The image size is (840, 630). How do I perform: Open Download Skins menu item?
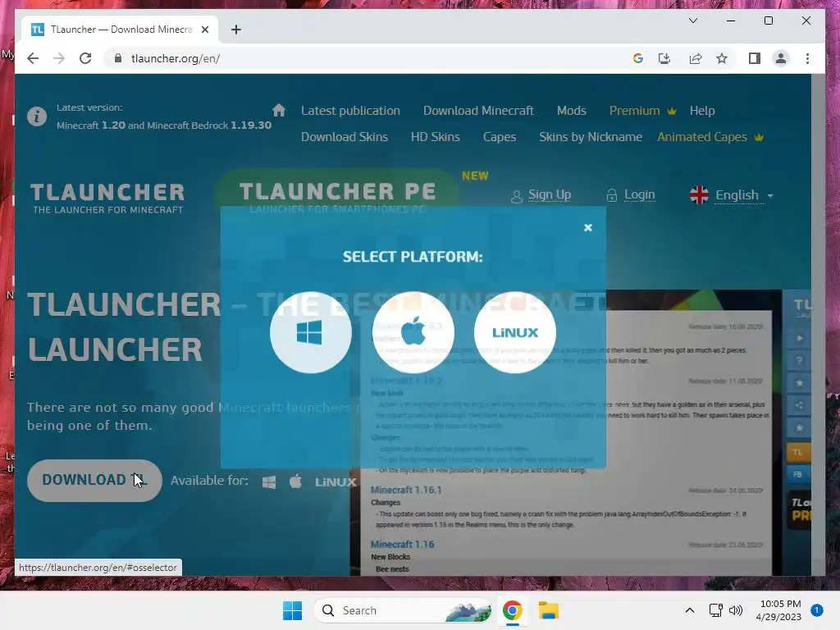pos(345,137)
